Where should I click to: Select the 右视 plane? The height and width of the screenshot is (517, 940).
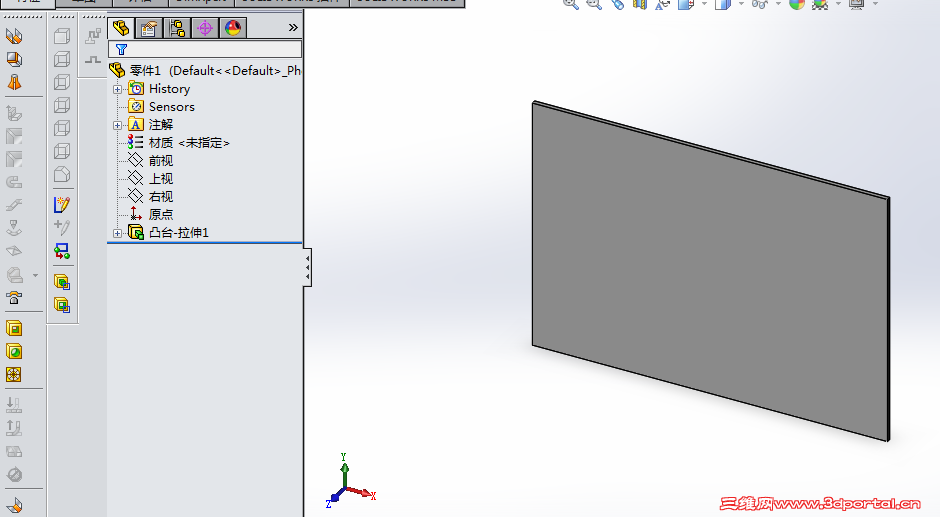point(161,197)
